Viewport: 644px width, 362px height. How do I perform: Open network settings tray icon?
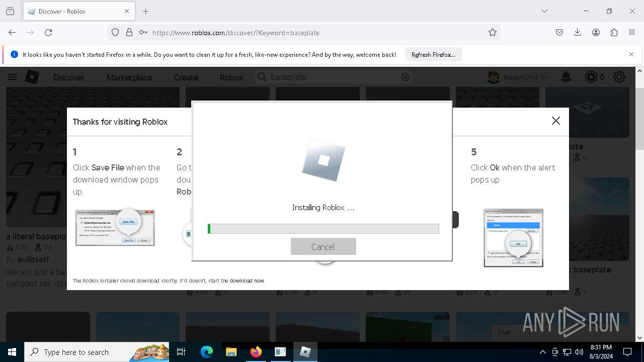(567, 352)
